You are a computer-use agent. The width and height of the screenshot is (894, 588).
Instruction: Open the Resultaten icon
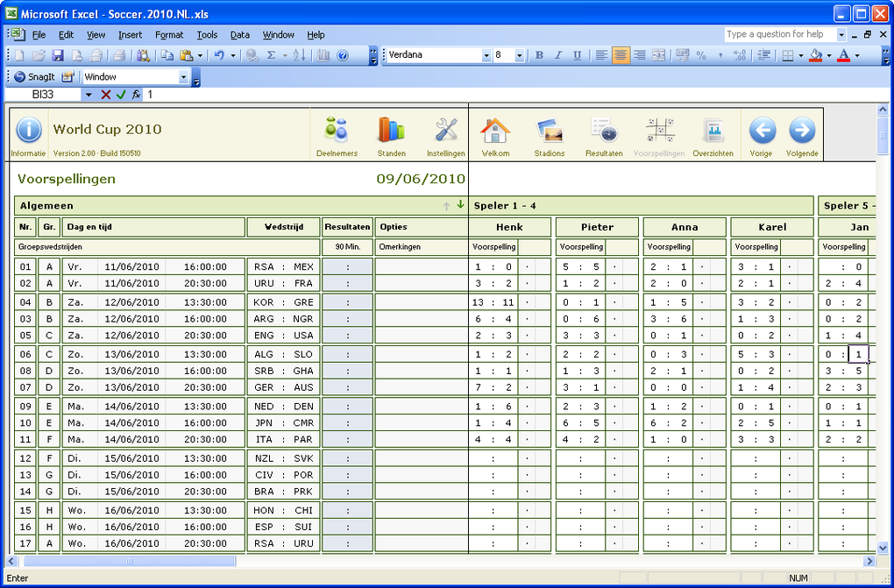(604, 131)
